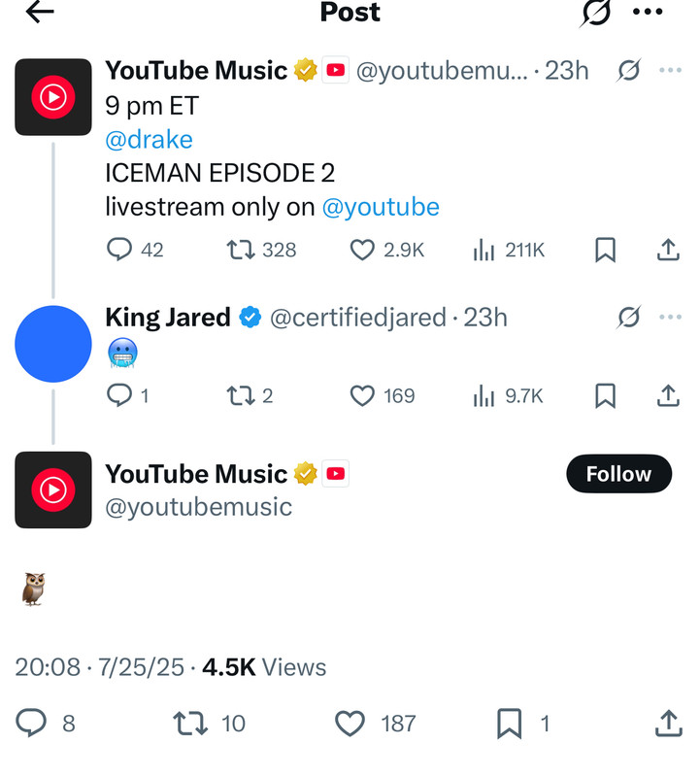Follow YouTube Music account
The image size is (700, 777).
coord(618,474)
